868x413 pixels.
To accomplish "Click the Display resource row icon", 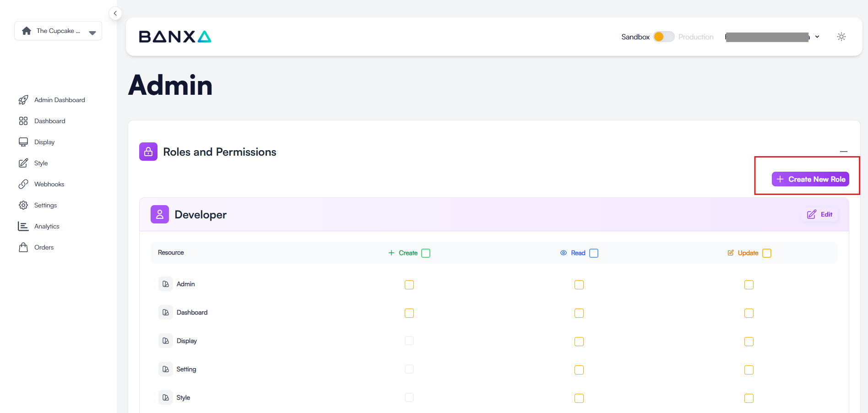I will pyautogui.click(x=166, y=341).
